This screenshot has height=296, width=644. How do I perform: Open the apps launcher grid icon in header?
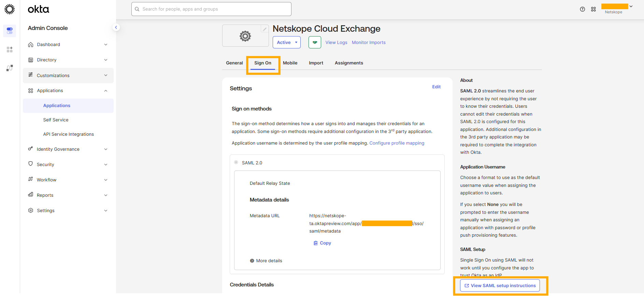coord(593,9)
